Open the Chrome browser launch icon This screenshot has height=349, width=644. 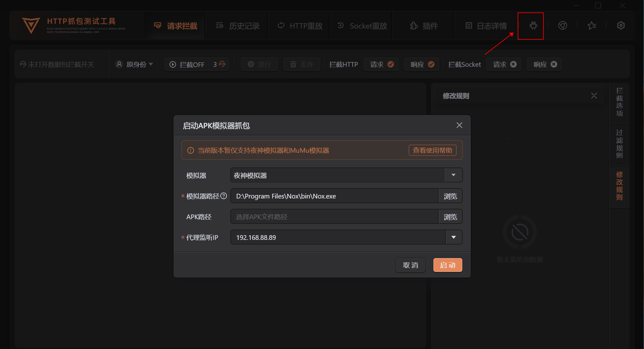(x=562, y=26)
